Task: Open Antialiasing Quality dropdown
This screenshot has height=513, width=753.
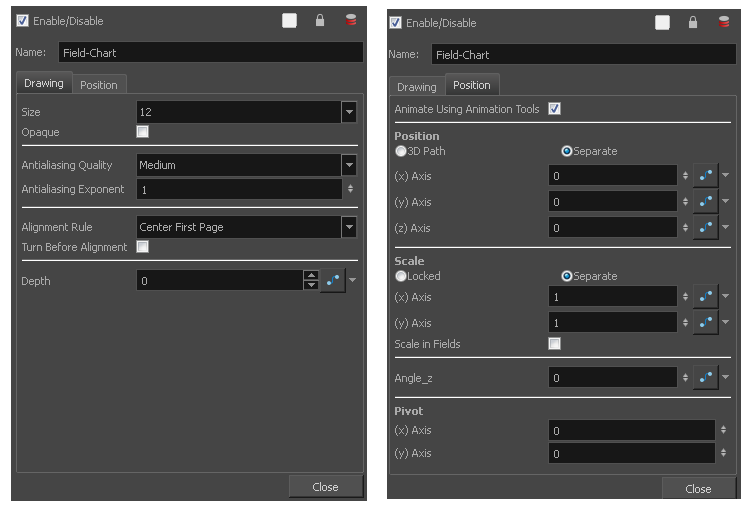Action: coord(349,165)
